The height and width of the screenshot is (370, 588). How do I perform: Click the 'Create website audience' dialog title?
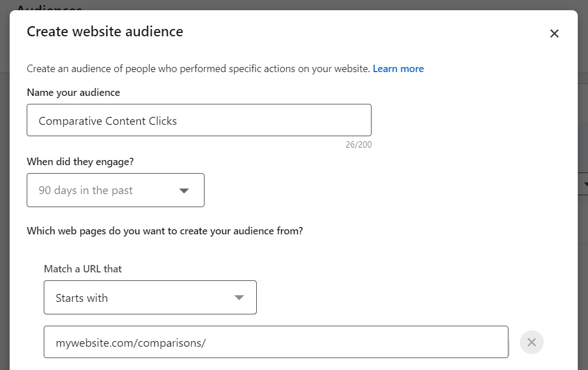tap(105, 31)
